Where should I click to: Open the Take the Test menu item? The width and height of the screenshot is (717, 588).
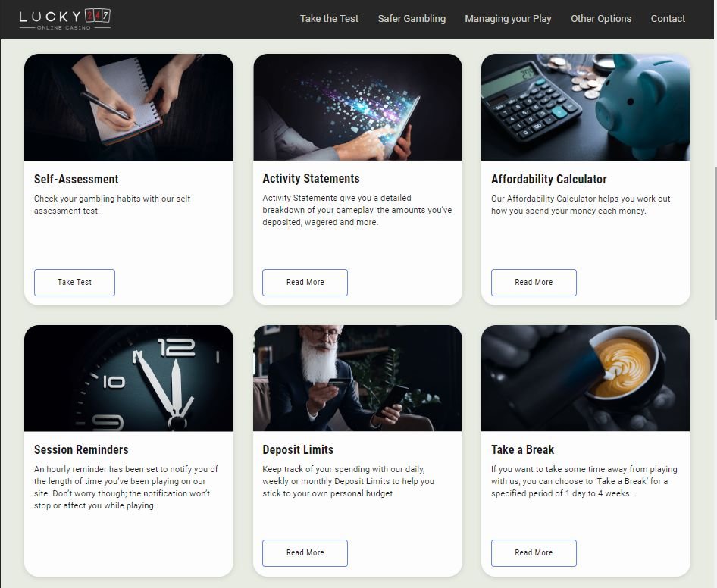pos(329,19)
